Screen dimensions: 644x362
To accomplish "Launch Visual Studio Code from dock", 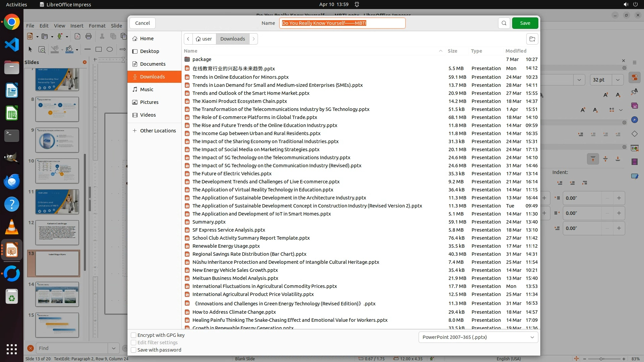I will click(12, 45).
